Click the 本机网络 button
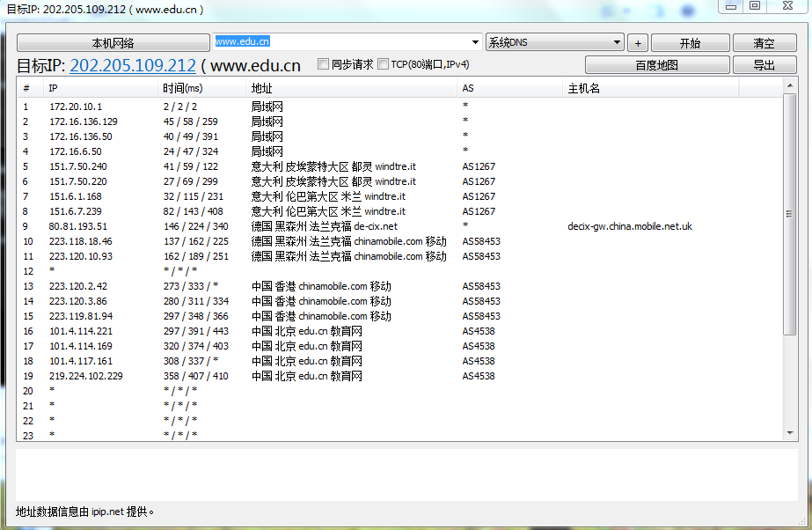The width and height of the screenshot is (812, 530). (x=113, y=43)
